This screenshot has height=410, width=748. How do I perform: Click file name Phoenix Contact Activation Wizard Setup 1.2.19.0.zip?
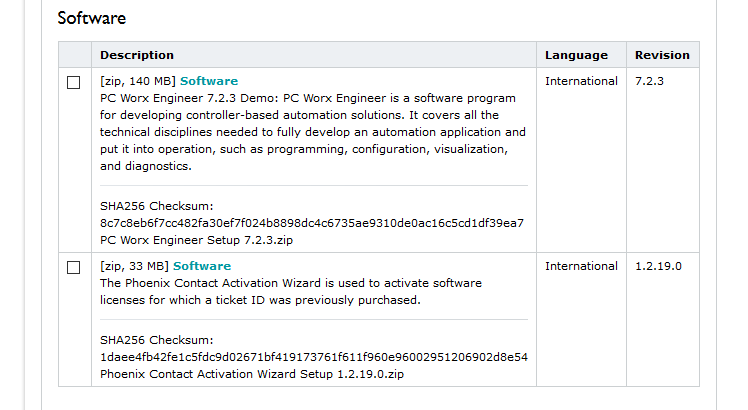pyautogui.click(x=252, y=374)
